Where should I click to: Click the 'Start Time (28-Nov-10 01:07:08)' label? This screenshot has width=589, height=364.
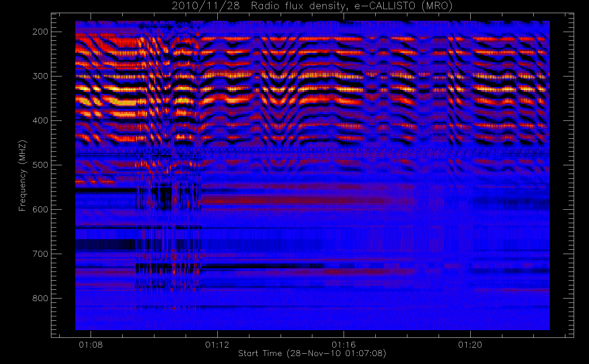(312, 353)
